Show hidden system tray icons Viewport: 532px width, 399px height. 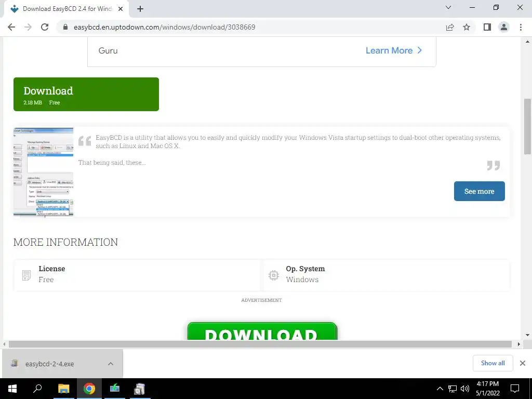point(440,389)
